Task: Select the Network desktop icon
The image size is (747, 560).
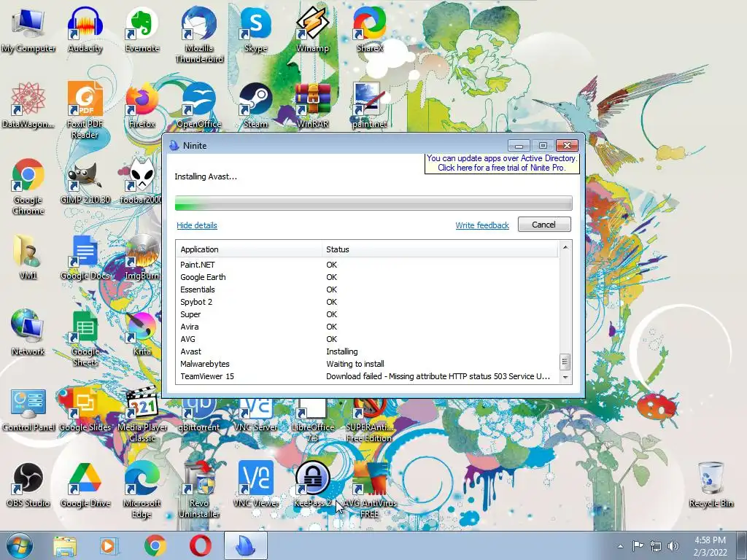Action: (x=28, y=332)
